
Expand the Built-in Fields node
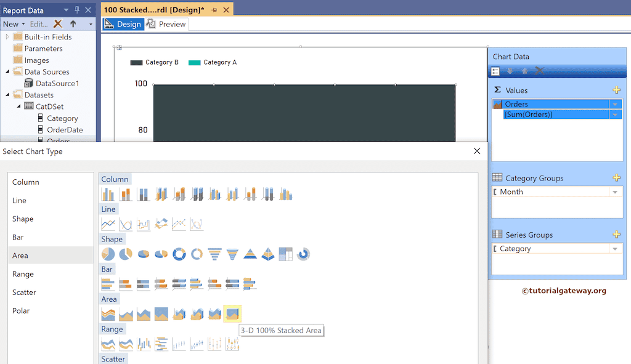tap(7, 36)
